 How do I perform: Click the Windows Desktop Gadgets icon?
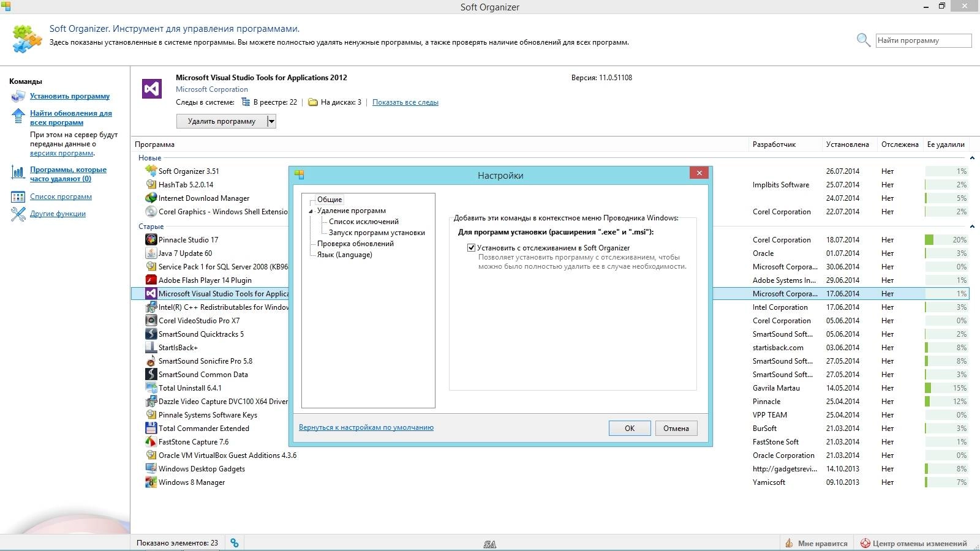coord(151,468)
